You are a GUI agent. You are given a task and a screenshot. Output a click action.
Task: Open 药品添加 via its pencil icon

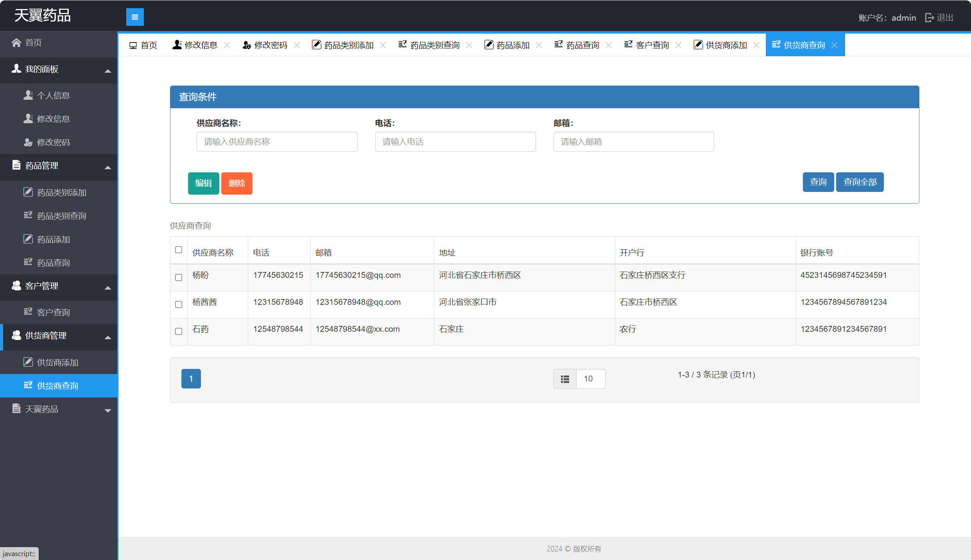[x=28, y=239]
